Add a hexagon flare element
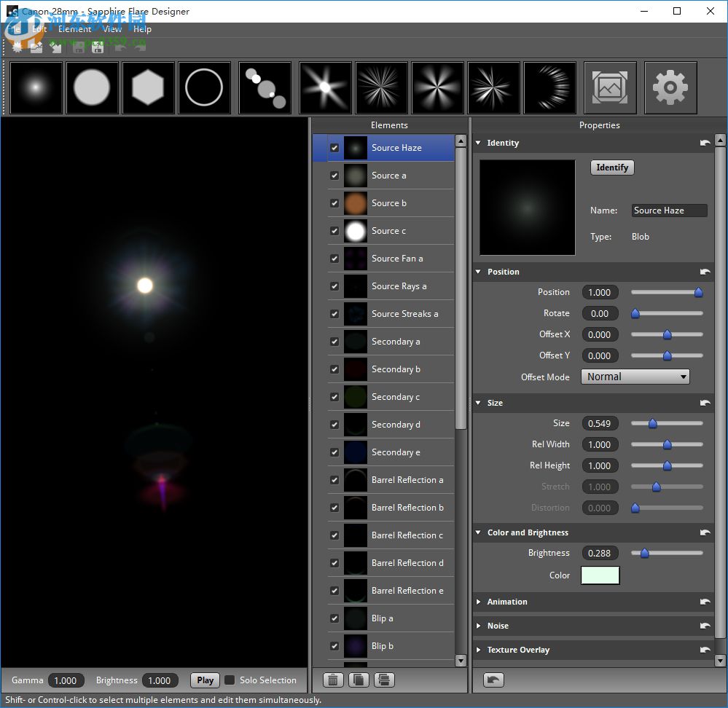The height and width of the screenshot is (708, 728). [x=149, y=88]
